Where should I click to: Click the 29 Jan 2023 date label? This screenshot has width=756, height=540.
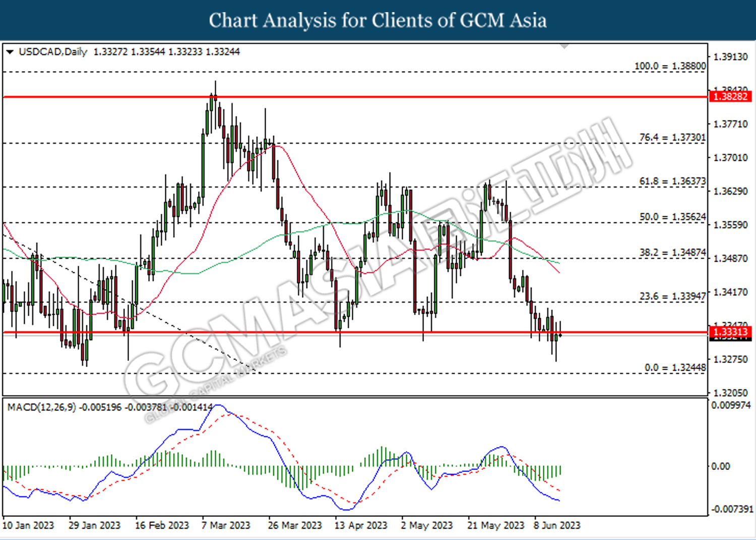94,525
